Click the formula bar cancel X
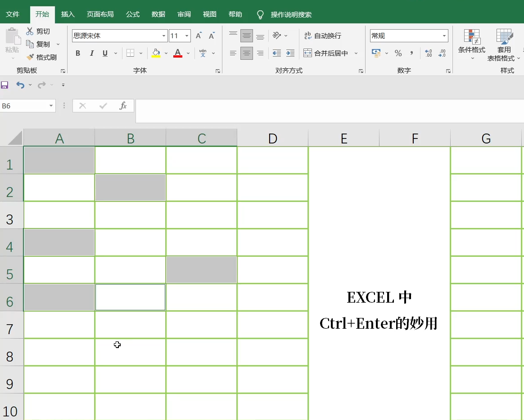The image size is (524, 420). point(82,106)
